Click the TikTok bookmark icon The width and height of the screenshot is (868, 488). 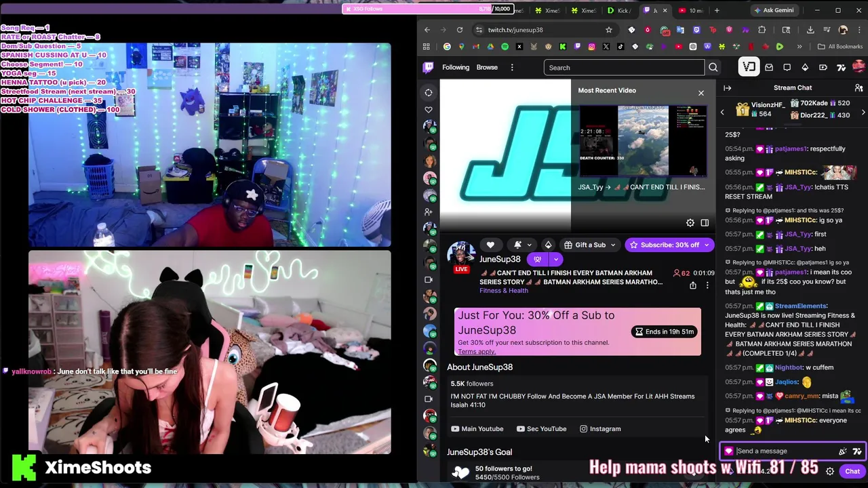620,47
